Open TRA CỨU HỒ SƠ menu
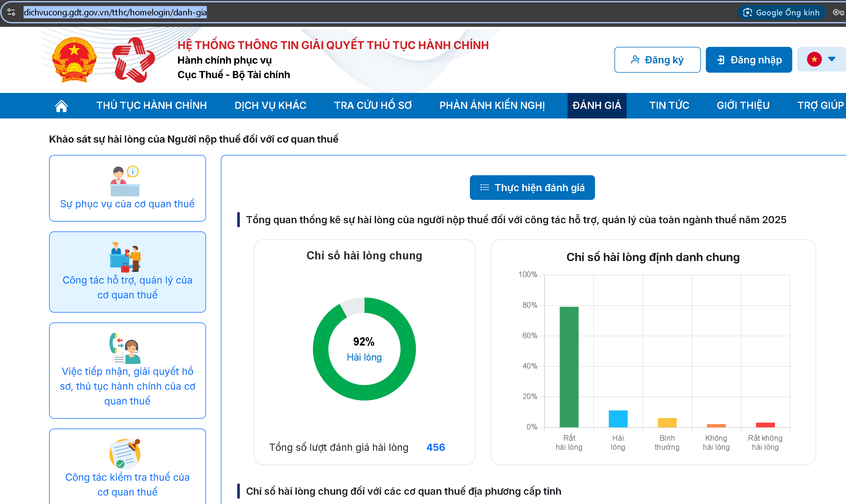The image size is (846, 504). click(373, 106)
